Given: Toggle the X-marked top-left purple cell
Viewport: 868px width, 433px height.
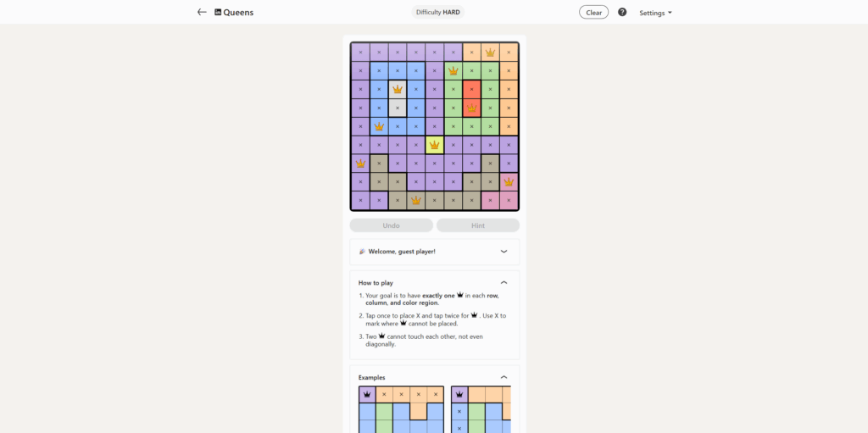Looking at the screenshot, I should point(360,53).
